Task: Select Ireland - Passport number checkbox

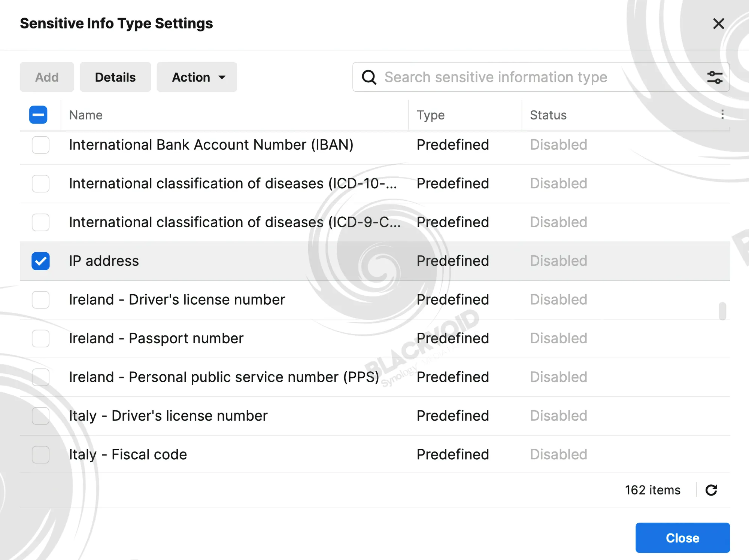Action: (40, 338)
